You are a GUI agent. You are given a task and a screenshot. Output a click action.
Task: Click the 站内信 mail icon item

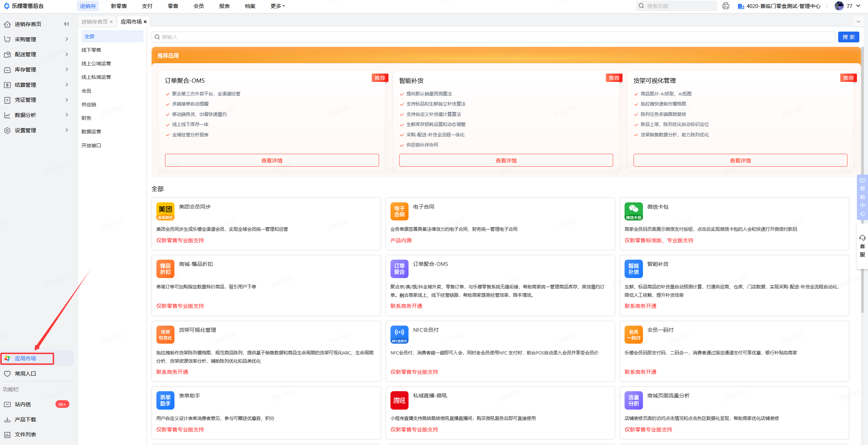click(23, 404)
